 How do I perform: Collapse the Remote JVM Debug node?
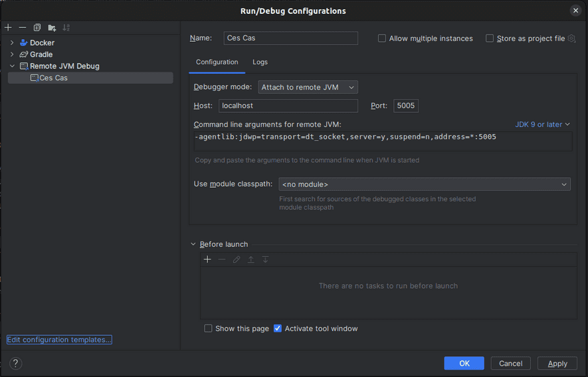12,66
